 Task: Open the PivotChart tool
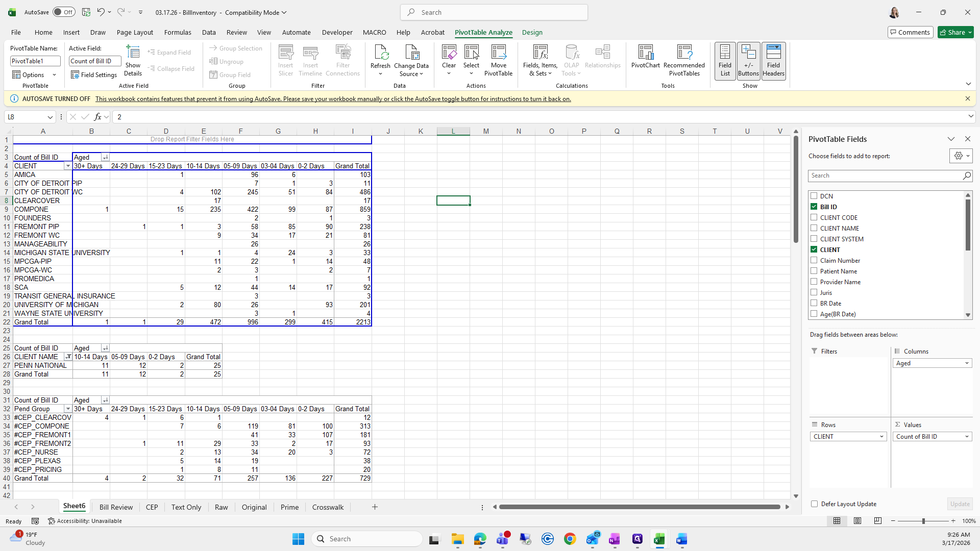(645, 53)
